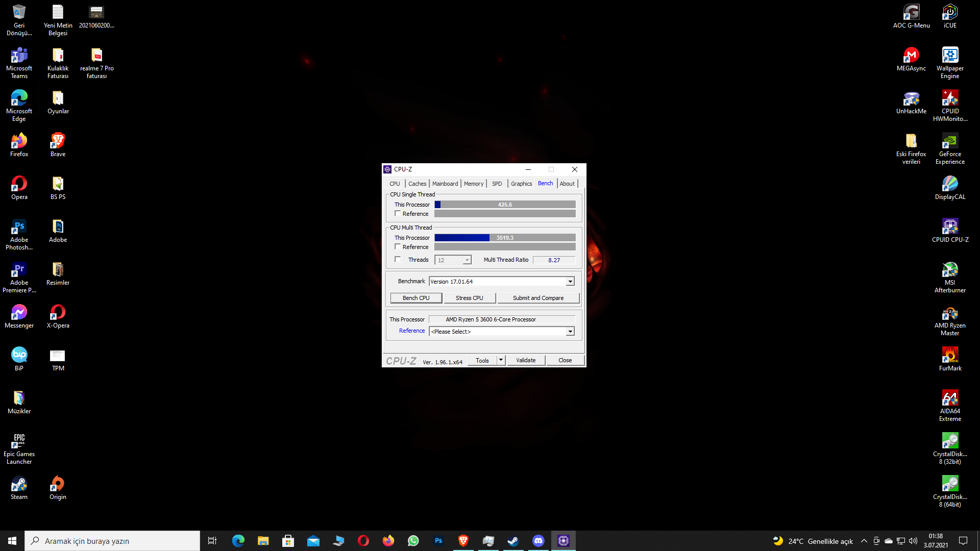Tick the Threads checkbox
Image resolution: width=980 pixels, height=551 pixels.
(398, 260)
